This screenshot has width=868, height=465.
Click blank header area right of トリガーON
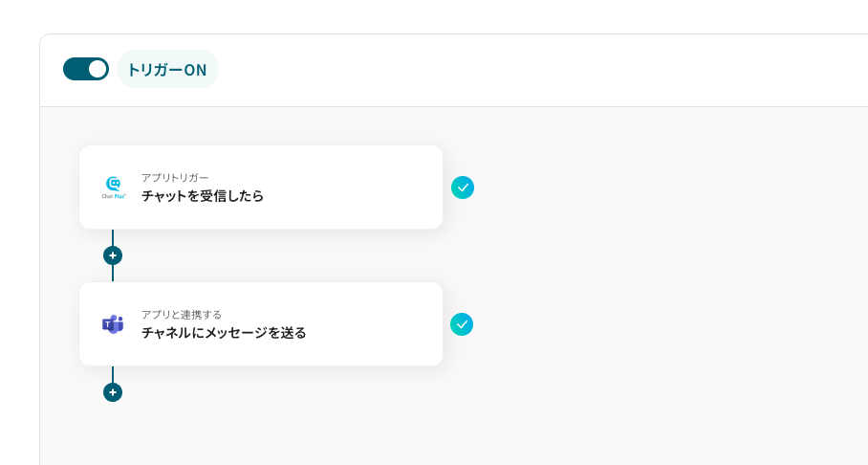coord(535,70)
